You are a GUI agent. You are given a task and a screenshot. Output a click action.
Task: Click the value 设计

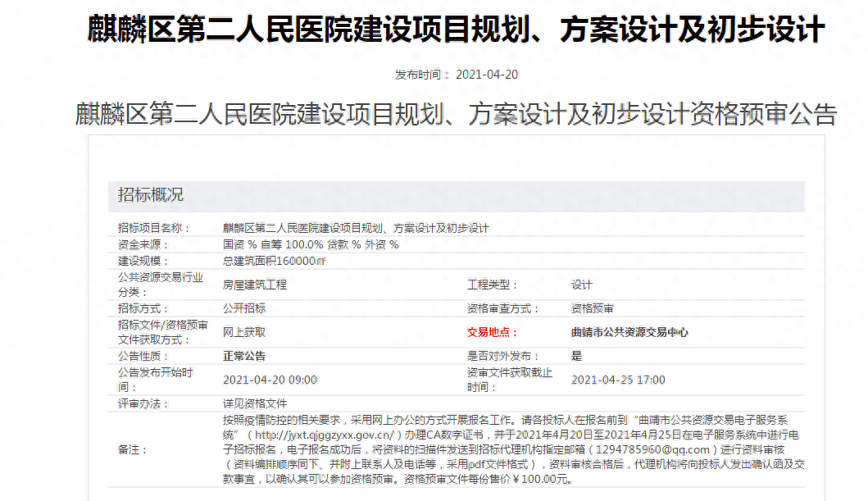(x=582, y=285)
